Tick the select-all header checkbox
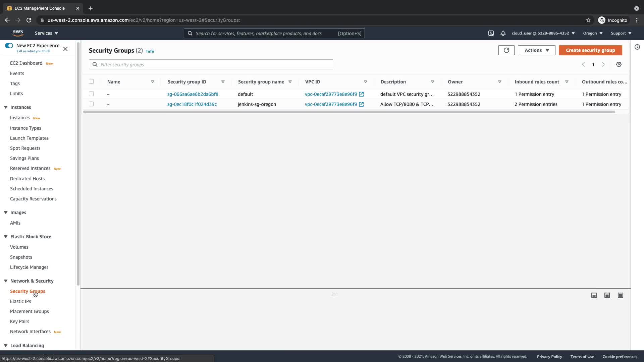 coord(91,81)
